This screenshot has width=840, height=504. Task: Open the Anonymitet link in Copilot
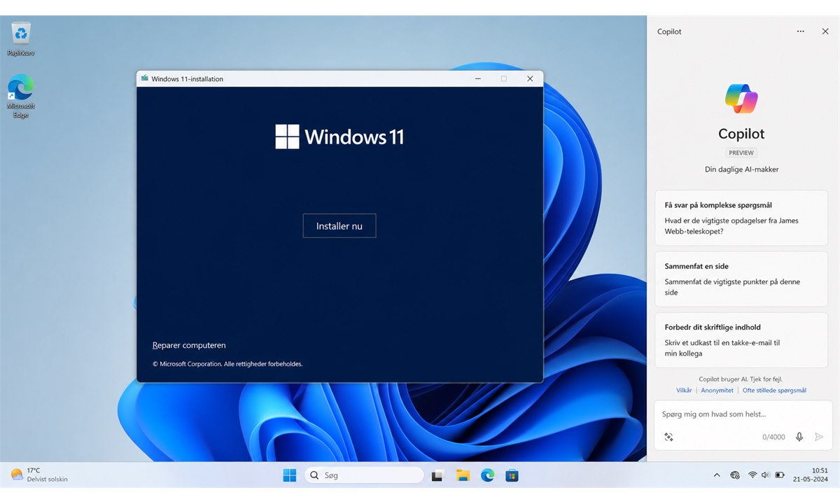tap(717, 390)
